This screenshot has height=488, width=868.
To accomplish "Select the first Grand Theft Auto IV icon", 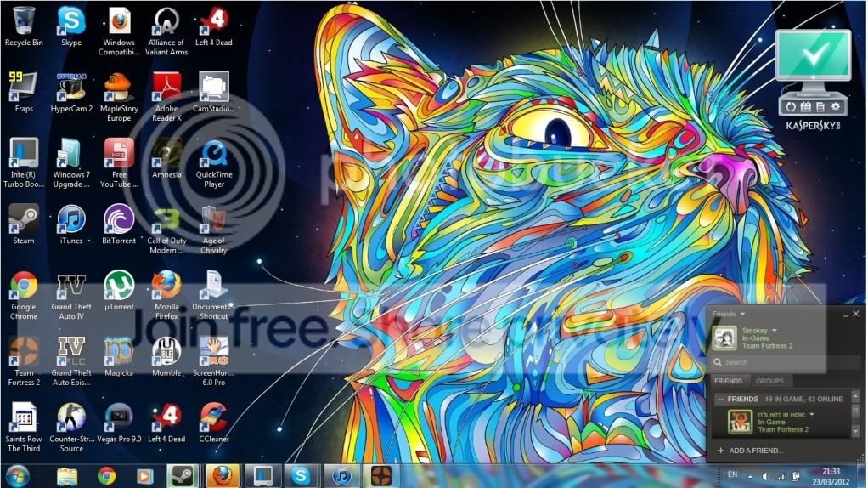I will 71,295.
